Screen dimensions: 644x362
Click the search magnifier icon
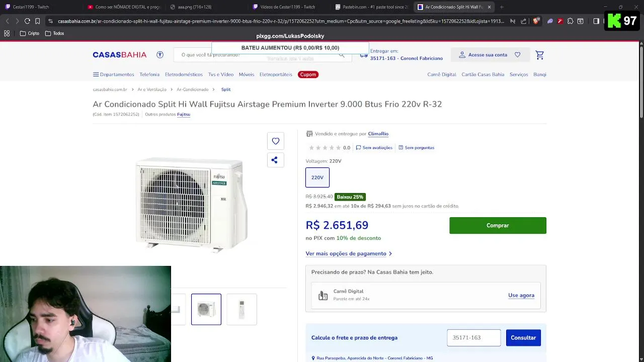342,55
